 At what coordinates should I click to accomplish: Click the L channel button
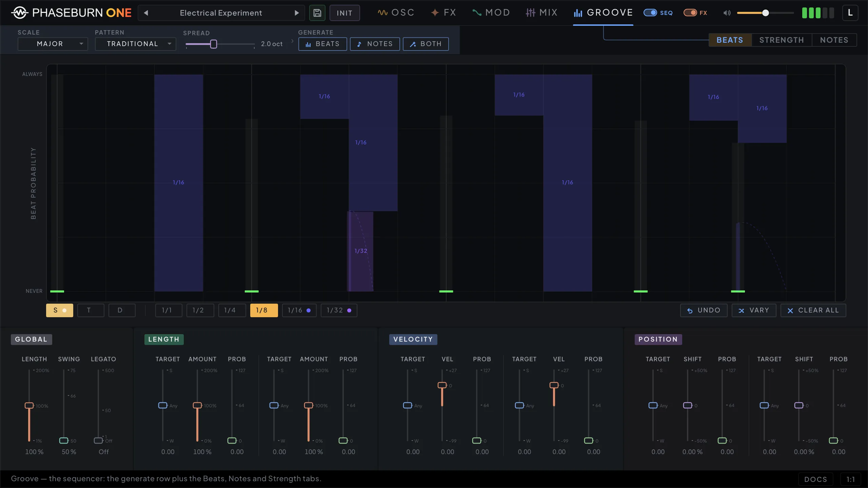[x=850, y=13]
